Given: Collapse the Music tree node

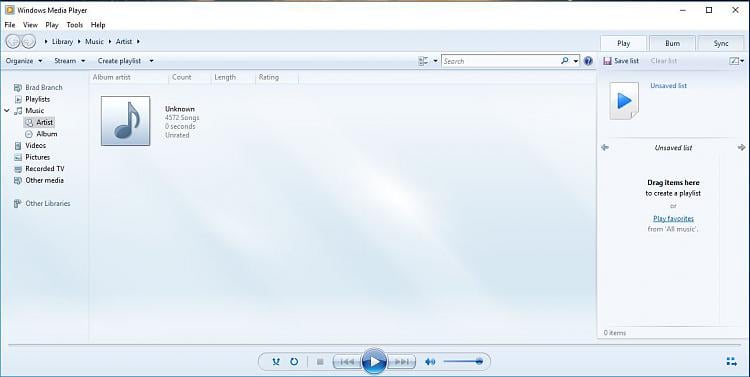Looking at the screenshot, I should 7,111.
